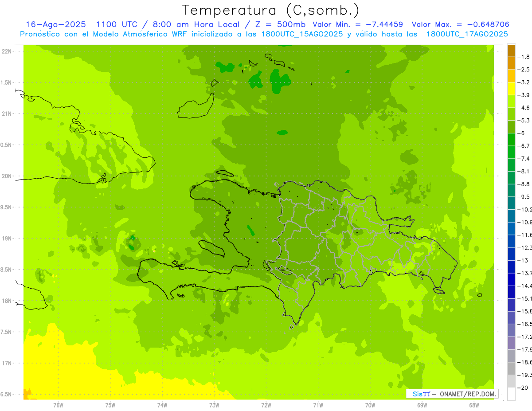Click the '74W' longitude label

pyautogui.click(x=162, y=405)
